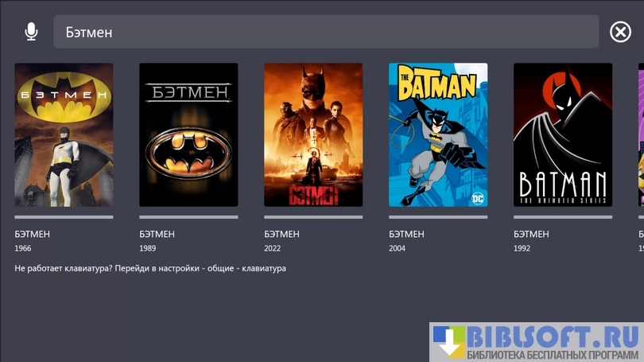The height and width of the screenshot is (362, 644).
Task: Select the 1989 Batman poster with the black emblem
Action: coord(188,134)
